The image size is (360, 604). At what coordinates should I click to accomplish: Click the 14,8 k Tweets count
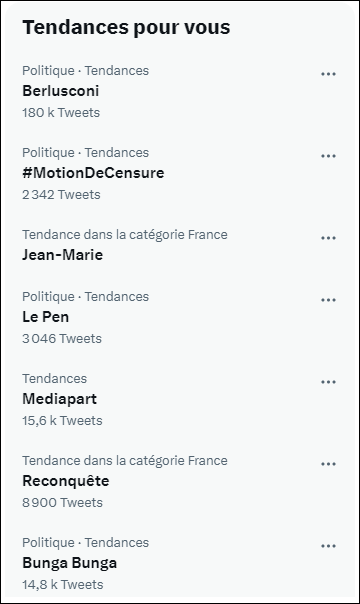tap(63, 585)
